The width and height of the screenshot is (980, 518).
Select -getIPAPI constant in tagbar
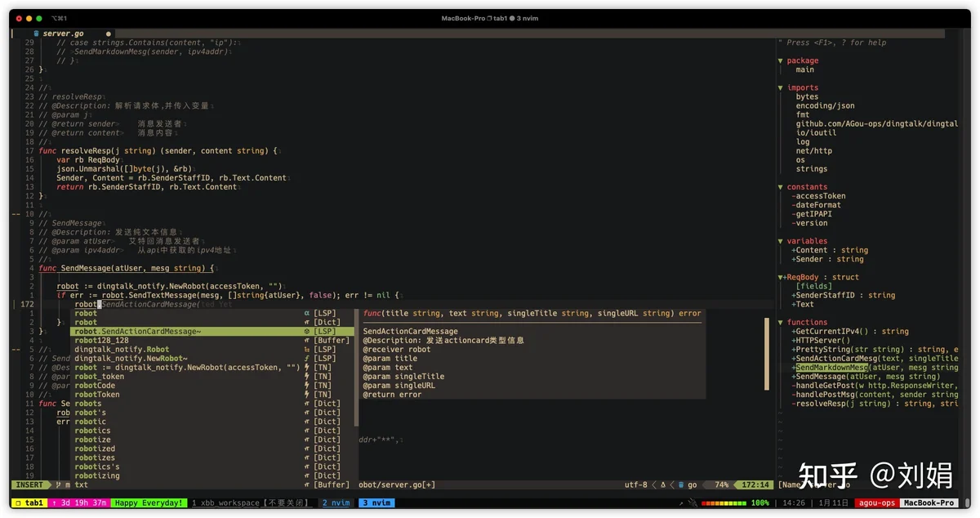coord(812,214)
